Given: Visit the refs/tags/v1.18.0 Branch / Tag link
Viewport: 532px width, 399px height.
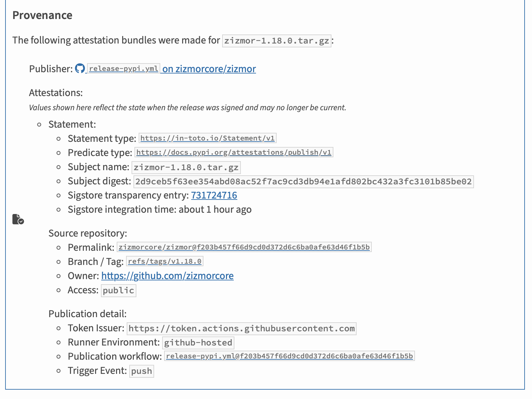Looking at the screenshot, I should 164,261.
